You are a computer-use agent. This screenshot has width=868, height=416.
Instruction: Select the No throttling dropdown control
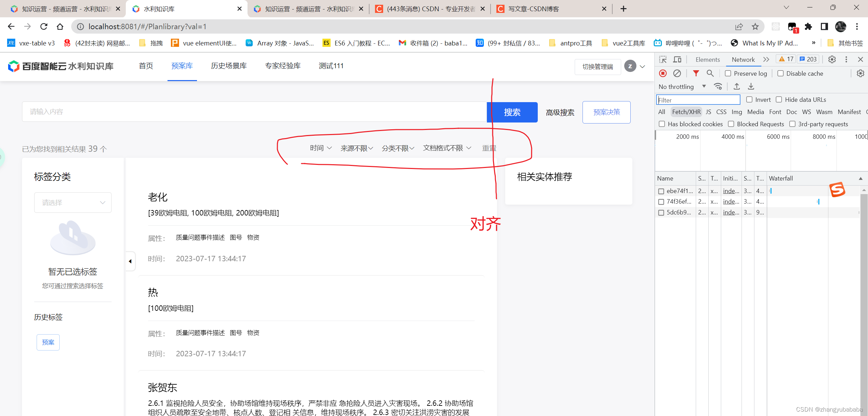coord(682,87)
